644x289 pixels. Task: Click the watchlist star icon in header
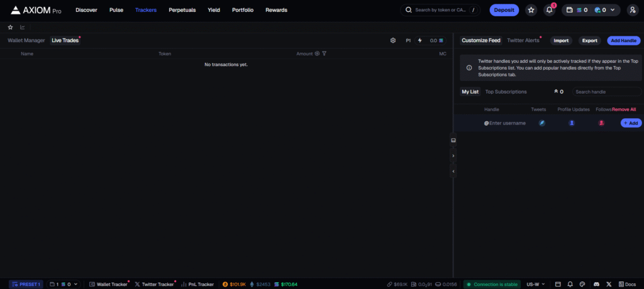[x=531, y=10]
